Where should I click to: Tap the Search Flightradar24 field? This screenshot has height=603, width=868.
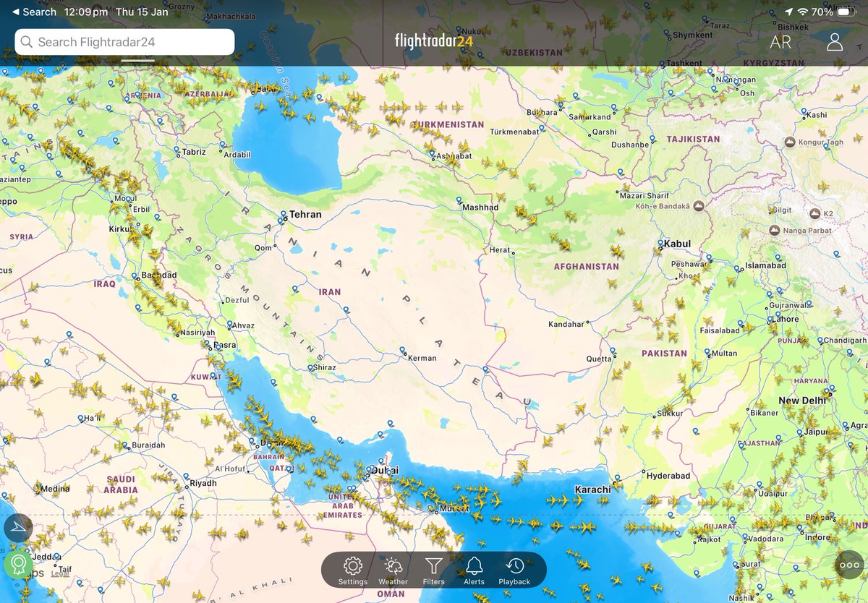(x=124, y=42)
